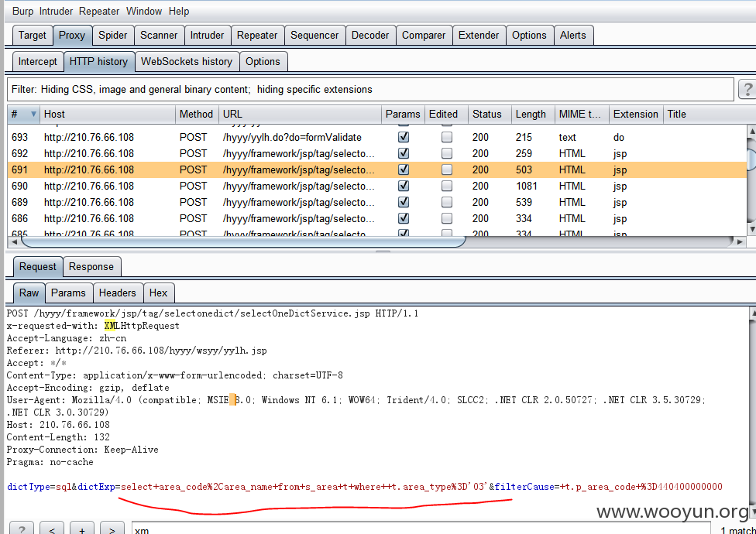Screen dimensions: 756x534
Task: Go to next search match
Action: (112, 529)
